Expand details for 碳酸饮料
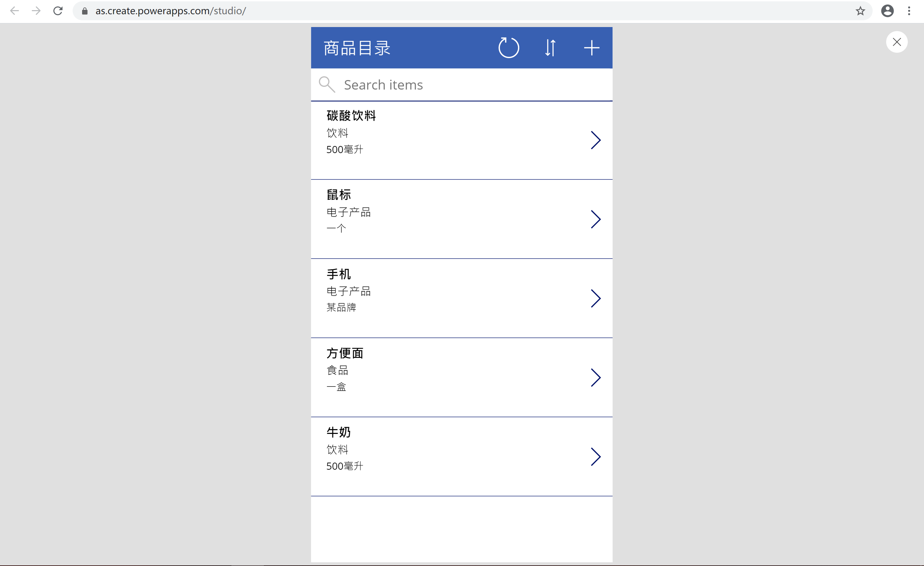This screenshot has width=924, height=566. click(596, 140)
